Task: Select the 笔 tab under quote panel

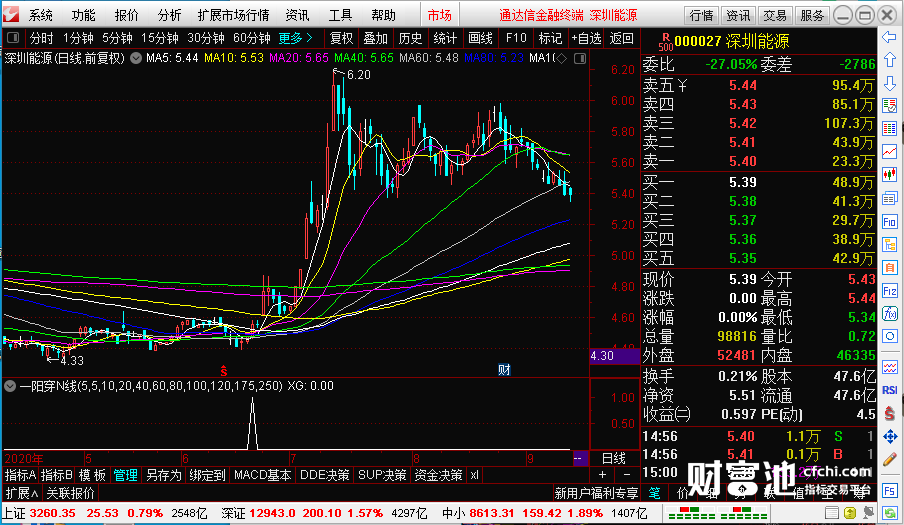Action: click(654, 493)
